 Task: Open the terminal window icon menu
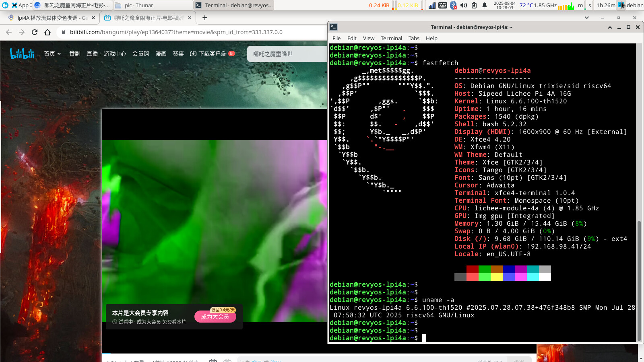pos(334,27)
